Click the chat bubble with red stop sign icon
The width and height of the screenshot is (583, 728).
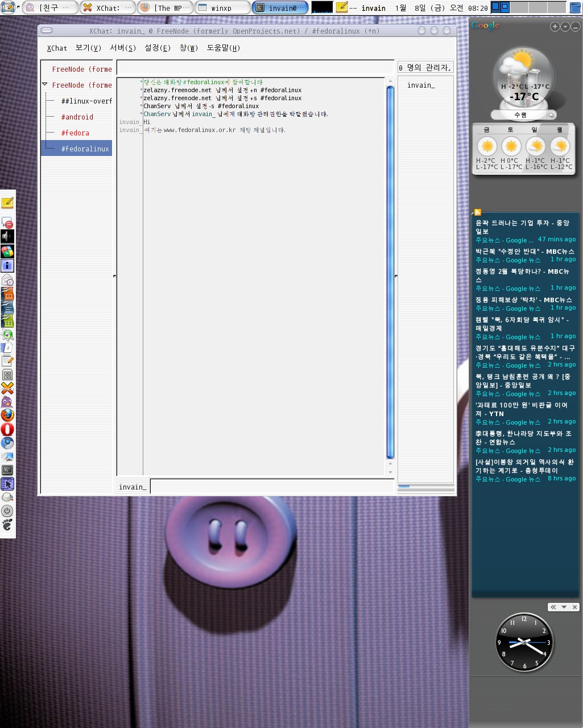[7, 222]
